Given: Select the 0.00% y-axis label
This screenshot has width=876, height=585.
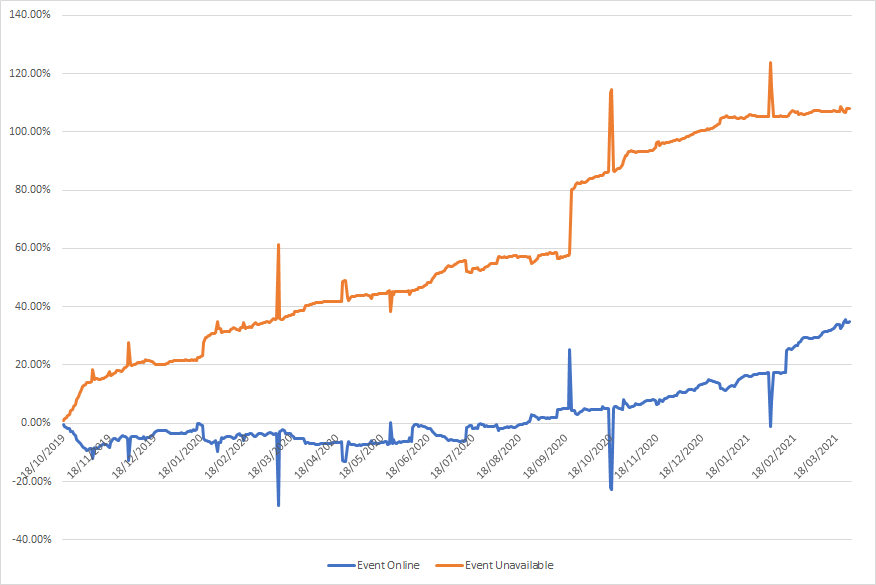Looking at the screenshot, I should click(35, 423).
